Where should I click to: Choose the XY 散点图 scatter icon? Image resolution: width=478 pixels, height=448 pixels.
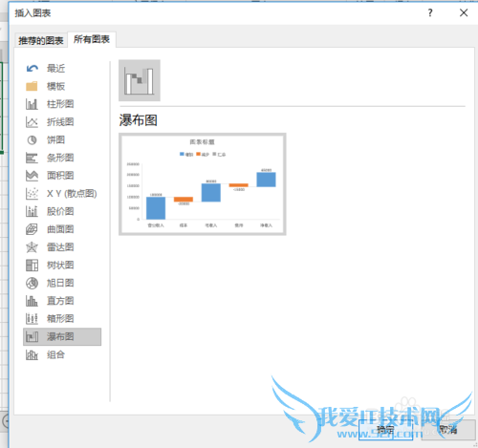coord(32,193)
